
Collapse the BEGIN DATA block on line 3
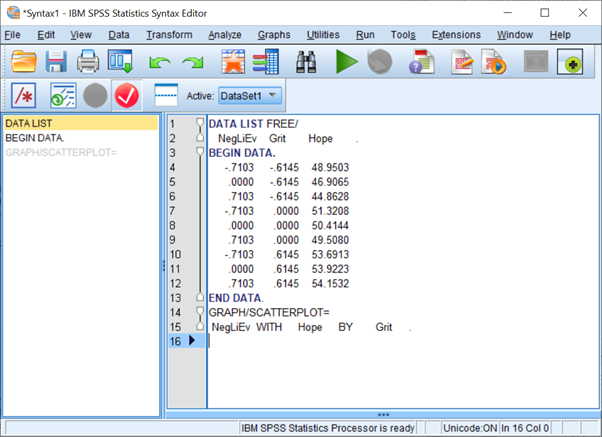pos(200,152)
